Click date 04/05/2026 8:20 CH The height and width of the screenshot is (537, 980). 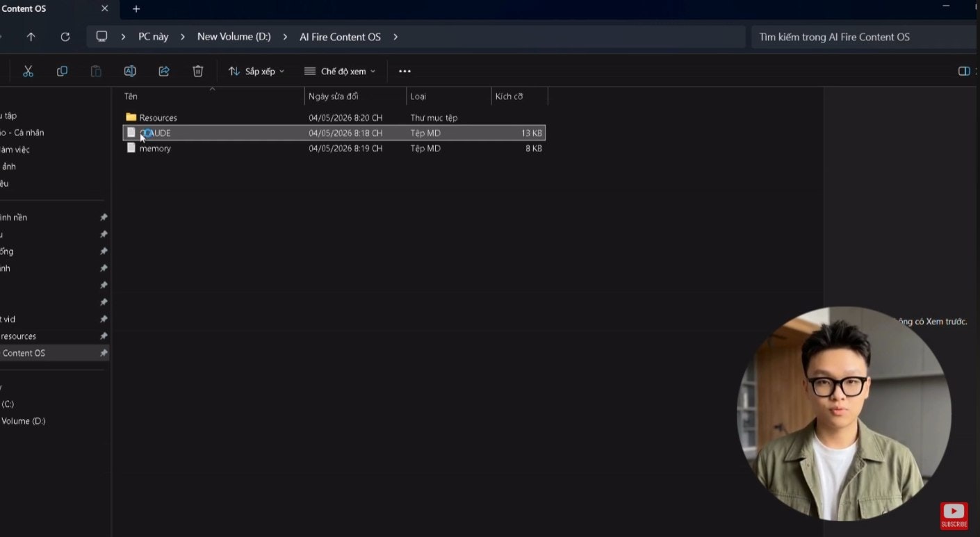point(345,117)
